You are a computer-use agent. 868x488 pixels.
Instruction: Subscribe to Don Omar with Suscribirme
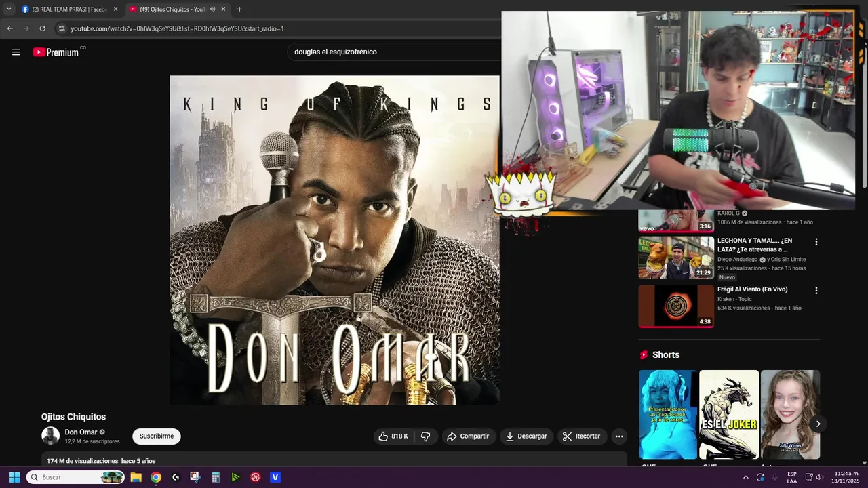157,436
